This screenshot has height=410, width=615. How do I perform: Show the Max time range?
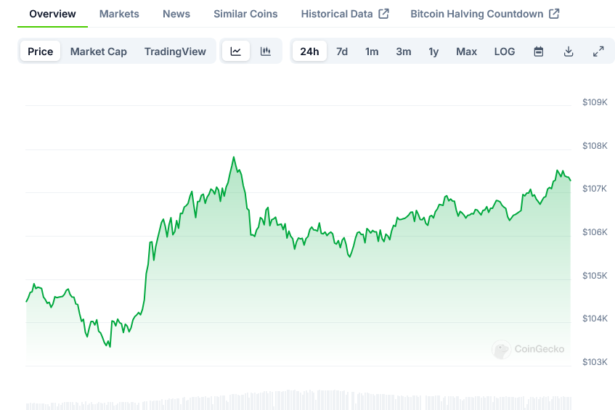coord(466,52)
